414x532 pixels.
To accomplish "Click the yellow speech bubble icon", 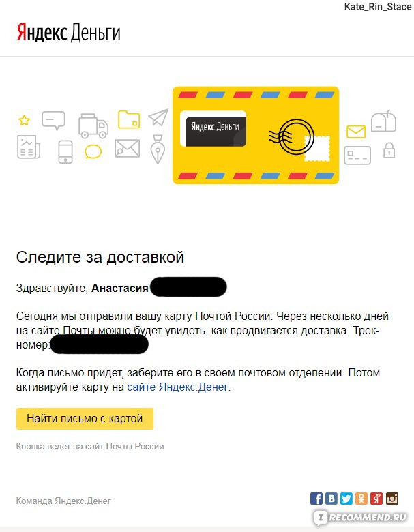I will coord(93,151).
